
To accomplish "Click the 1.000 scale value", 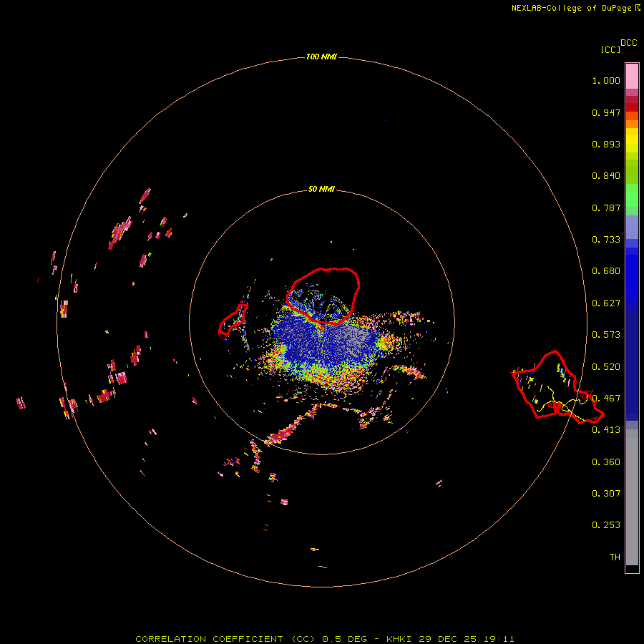I will (x=606, y=80).
